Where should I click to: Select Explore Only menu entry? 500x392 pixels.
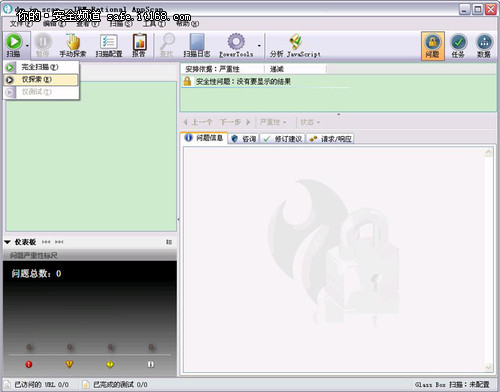tap(41, 80)
